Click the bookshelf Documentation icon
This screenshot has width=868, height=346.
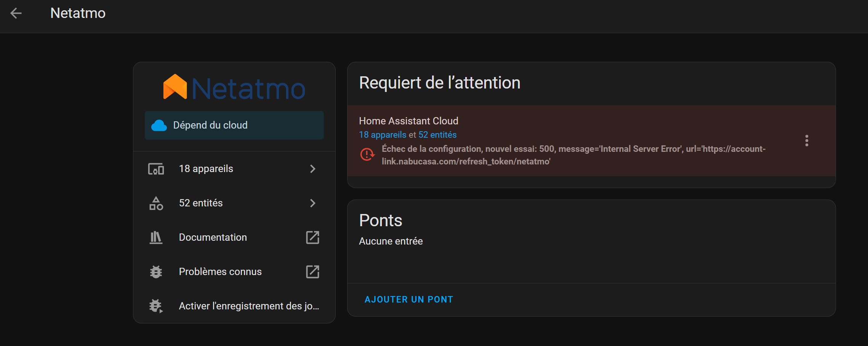point(156,237)
